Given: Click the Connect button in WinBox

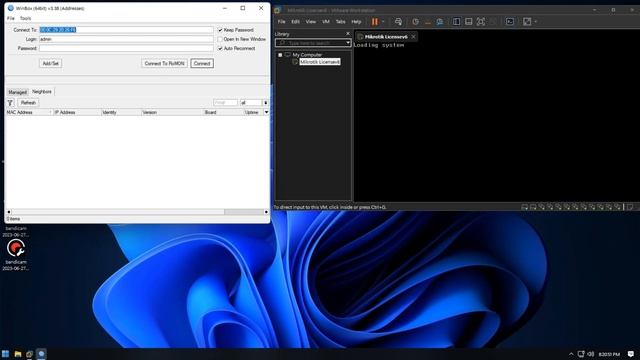Looking at the screenshot, I should [202, 63].
